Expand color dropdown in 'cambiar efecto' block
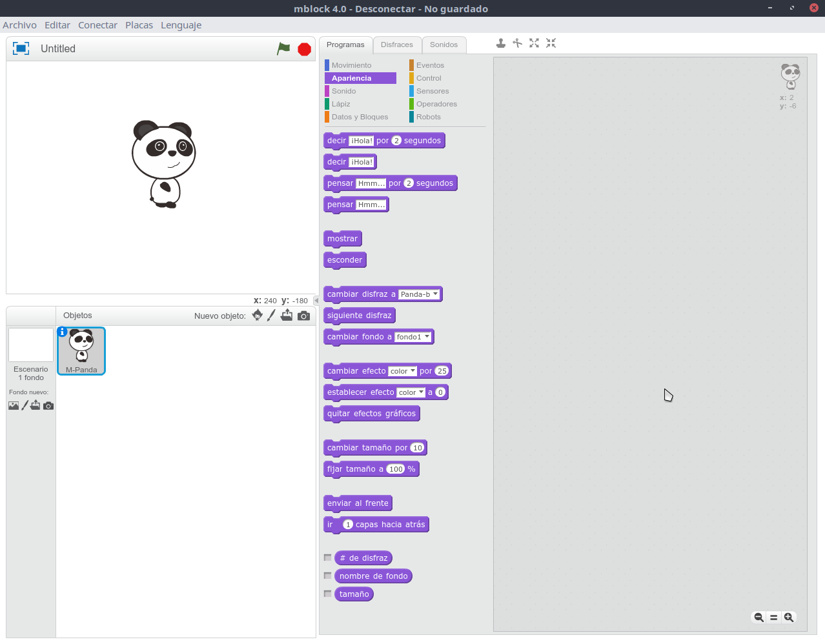This screenshot has width=825, height=644. (x=412, y=371)
